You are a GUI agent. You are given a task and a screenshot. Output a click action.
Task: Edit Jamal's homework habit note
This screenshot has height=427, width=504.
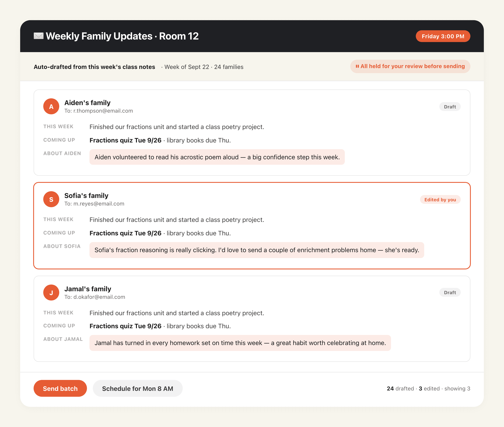point(240,343)
